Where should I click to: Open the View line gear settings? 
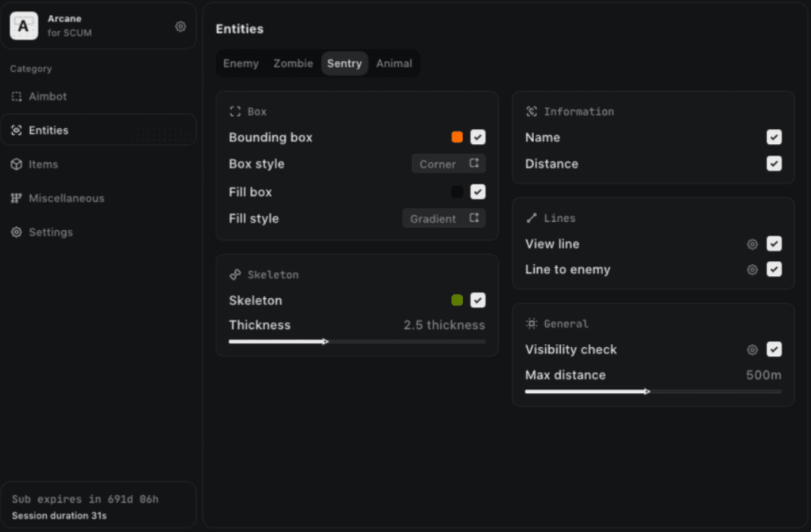click(x=752, y=244)
